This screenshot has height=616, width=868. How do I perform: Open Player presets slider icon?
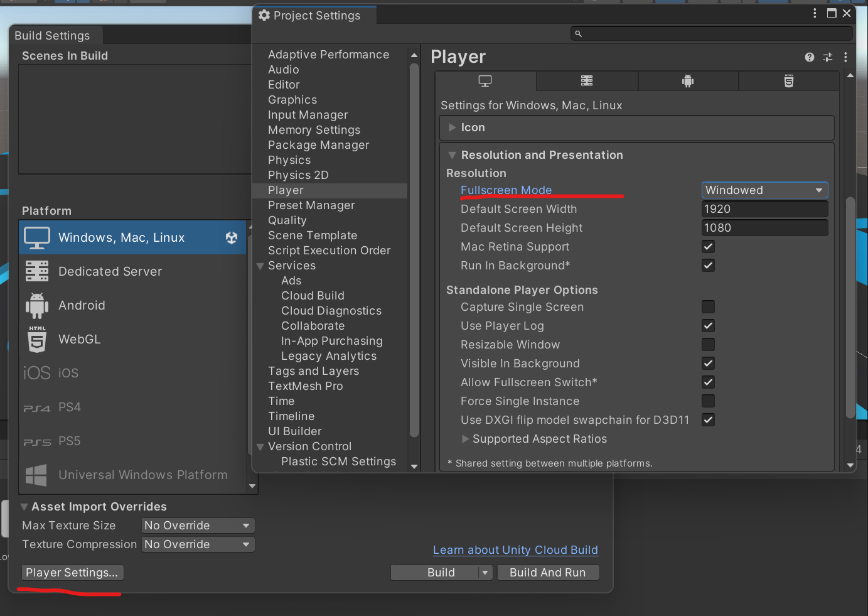pos(828,57)
